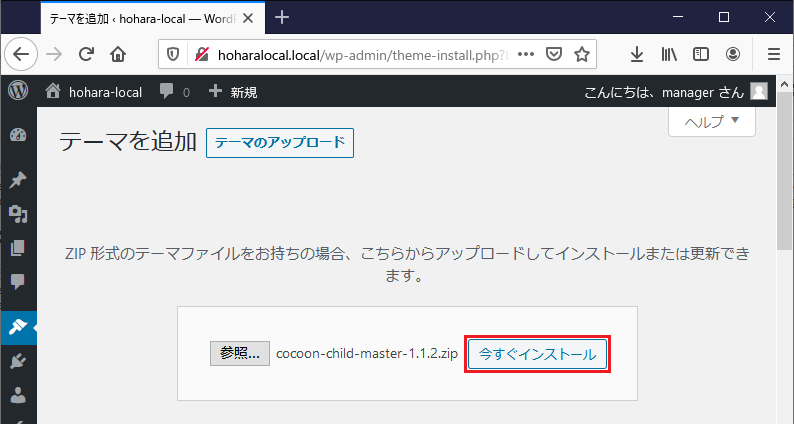Open Firefox downloads panel

point(637,54)
